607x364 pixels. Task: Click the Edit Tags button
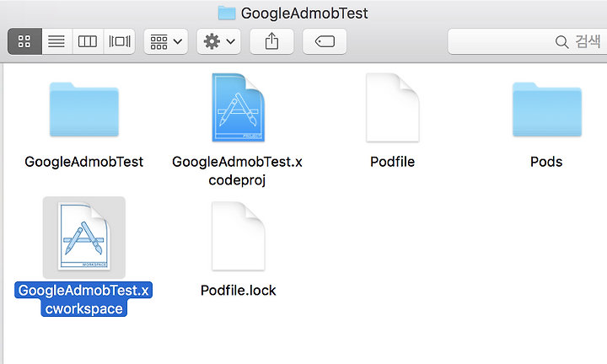325,41
